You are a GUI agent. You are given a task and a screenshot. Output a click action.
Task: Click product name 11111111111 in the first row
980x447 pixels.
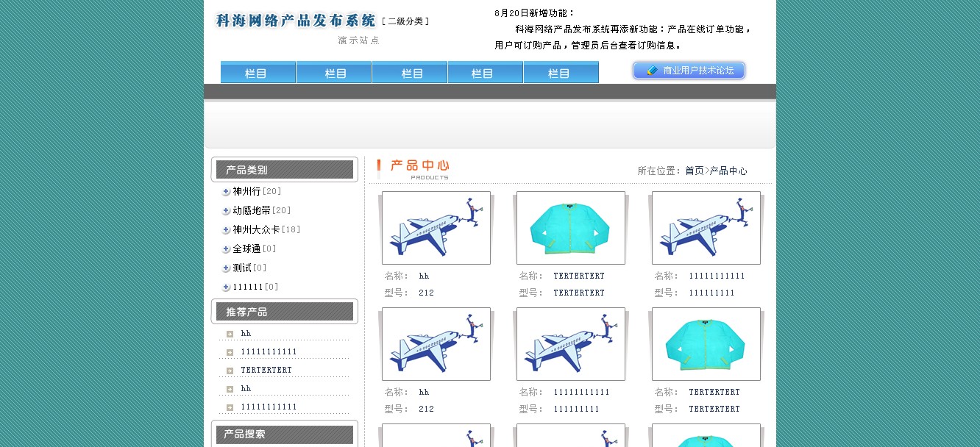[x=717, y=276]
